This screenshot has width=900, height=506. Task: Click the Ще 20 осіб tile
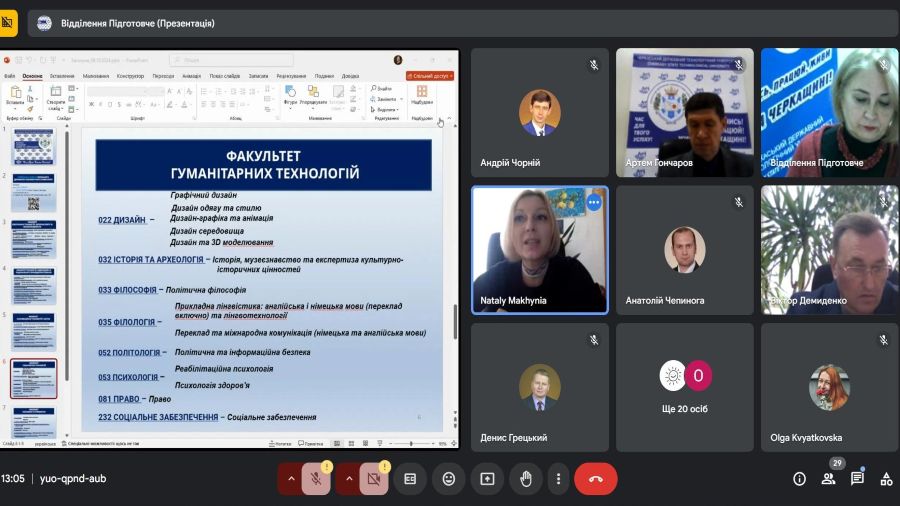(x=685, y=387)
